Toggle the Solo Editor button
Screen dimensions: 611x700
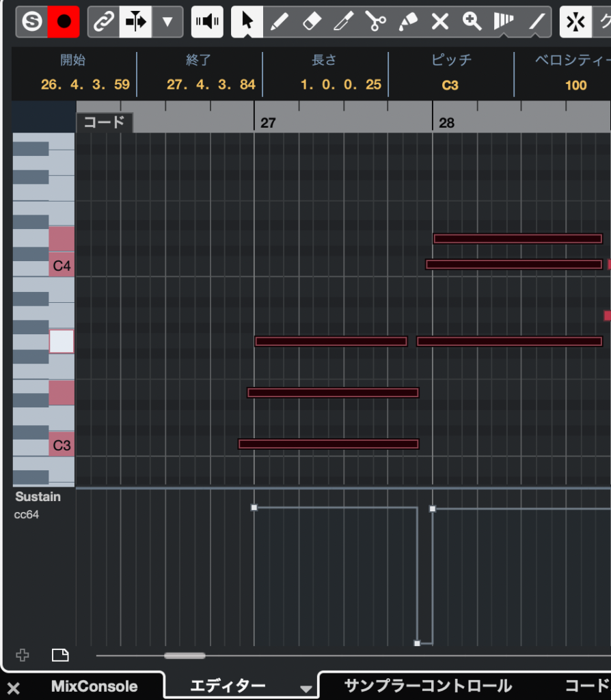(x=31, y=22)
